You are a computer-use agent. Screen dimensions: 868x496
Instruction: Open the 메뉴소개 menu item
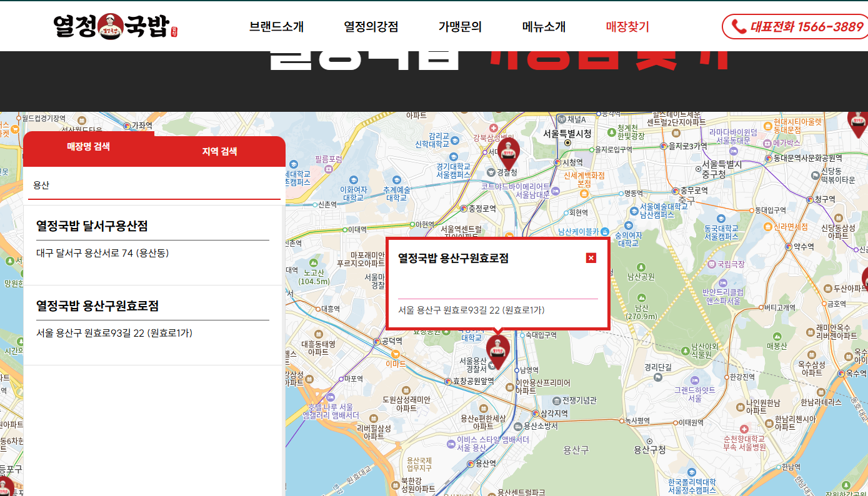pyautogui.click(x=544, y=27)
